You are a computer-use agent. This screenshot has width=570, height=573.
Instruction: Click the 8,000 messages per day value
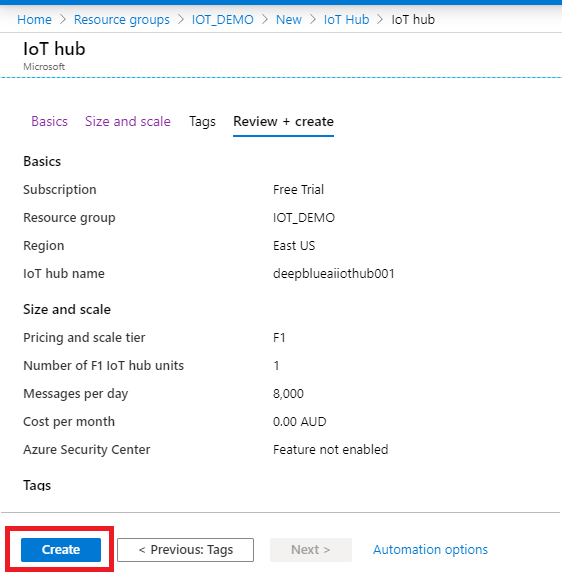click(288, 394)
